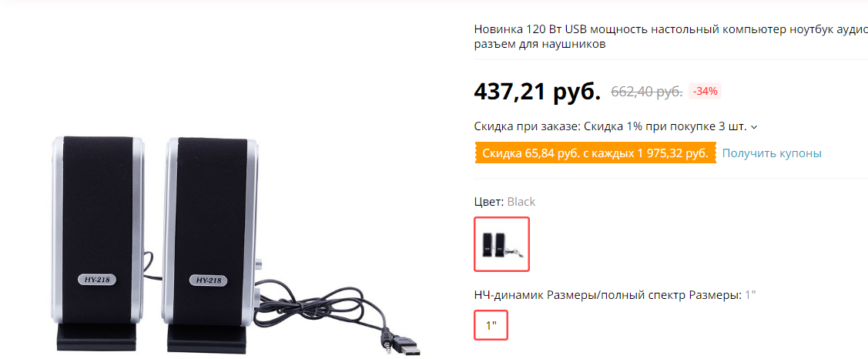Image resolution: width=868 pixels, height=359 pixels.
Task: Click the orange 65,84 руб. coupon banner
Action: pyautogui.click(x=595, y=153)
